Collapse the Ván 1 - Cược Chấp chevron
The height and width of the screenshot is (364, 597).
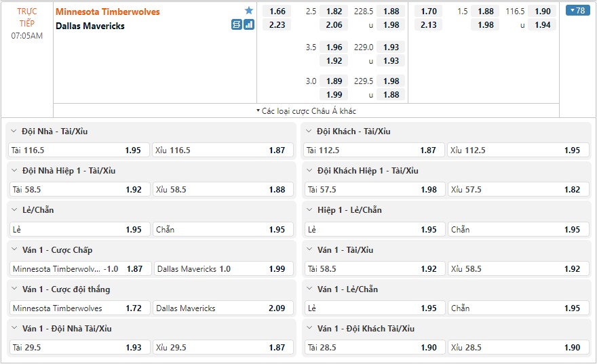coord(14,249)
